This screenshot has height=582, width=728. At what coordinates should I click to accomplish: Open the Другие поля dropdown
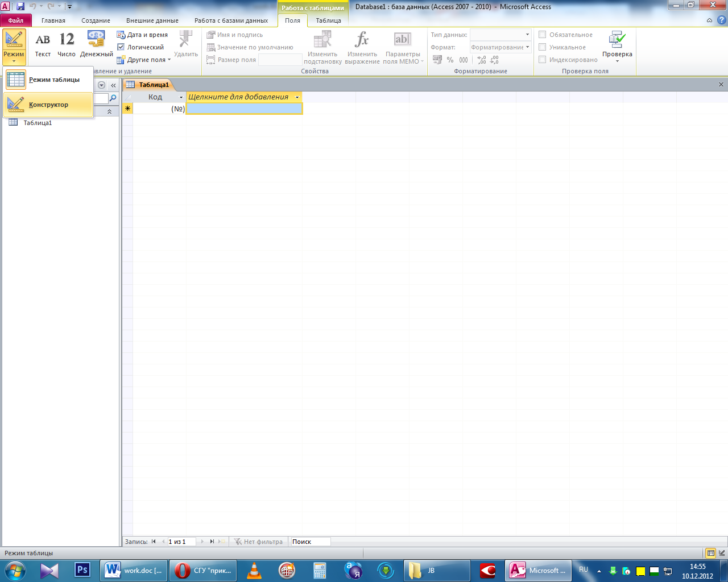(x=144, y=60)
